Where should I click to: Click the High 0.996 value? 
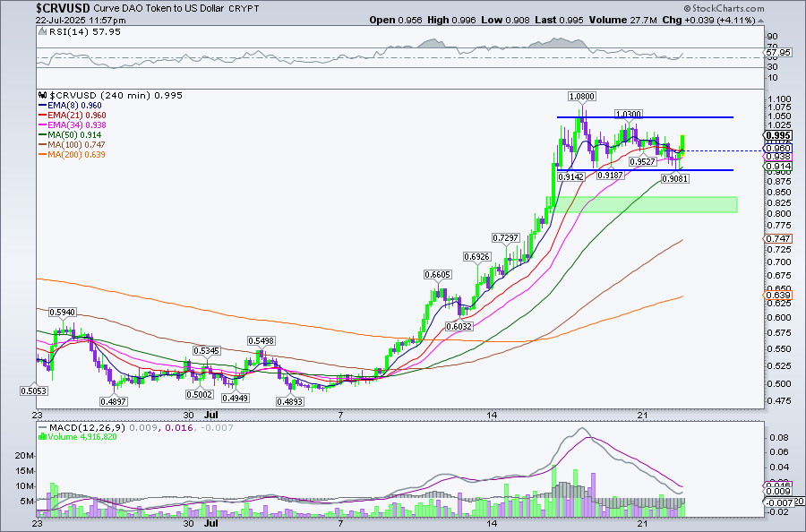click(452, 20)
